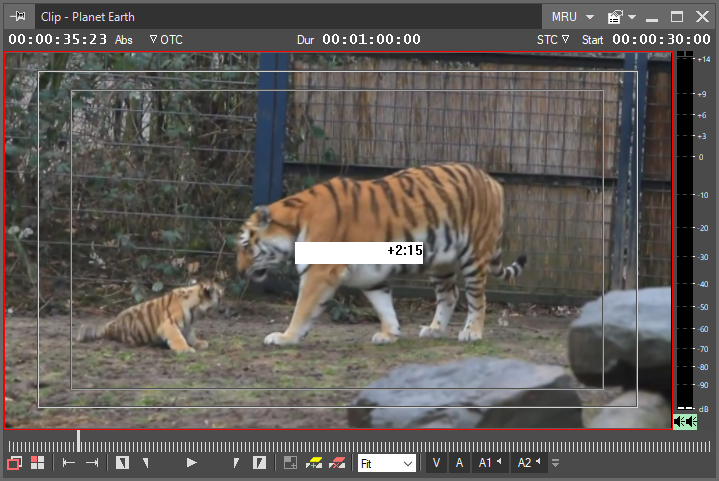719x481 pixels.
Task: Click the Start timecode 00:00:30:00 value
Action: coord(661,40)
